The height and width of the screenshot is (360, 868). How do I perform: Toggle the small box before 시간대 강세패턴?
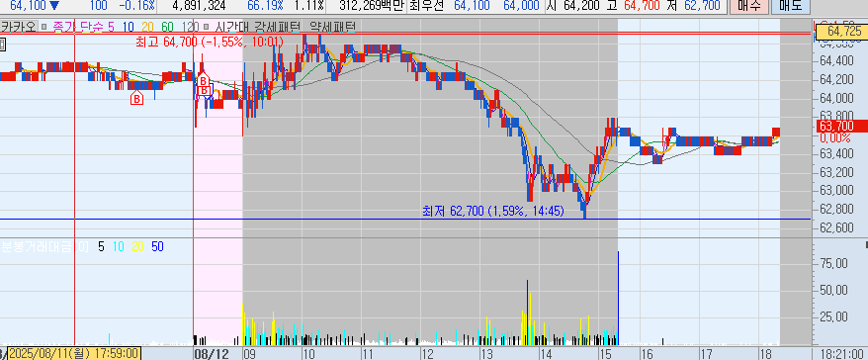tap(206, 26)
